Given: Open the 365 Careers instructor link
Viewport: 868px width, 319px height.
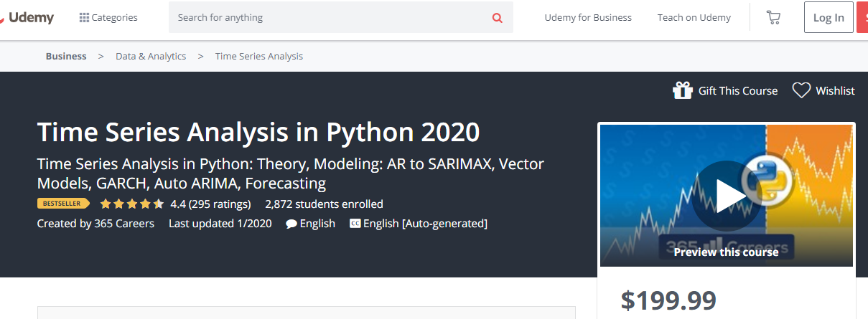Looking at the screenshot, I should (x=124, y=223).
